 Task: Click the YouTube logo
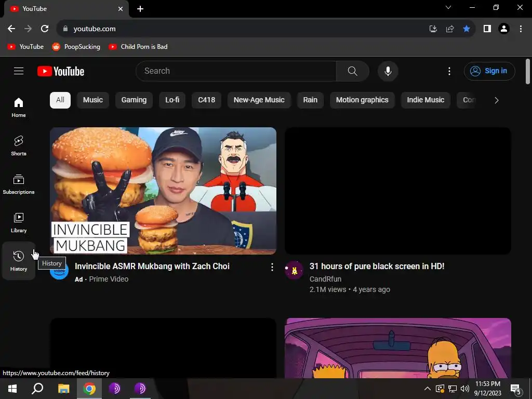61,71
